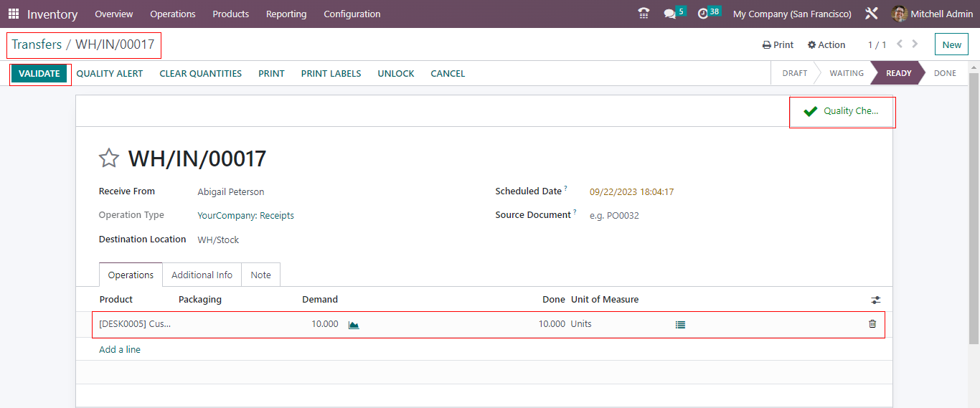
Task: Open forecast chart icon beside demand
Action: click(x=354, y=325)
